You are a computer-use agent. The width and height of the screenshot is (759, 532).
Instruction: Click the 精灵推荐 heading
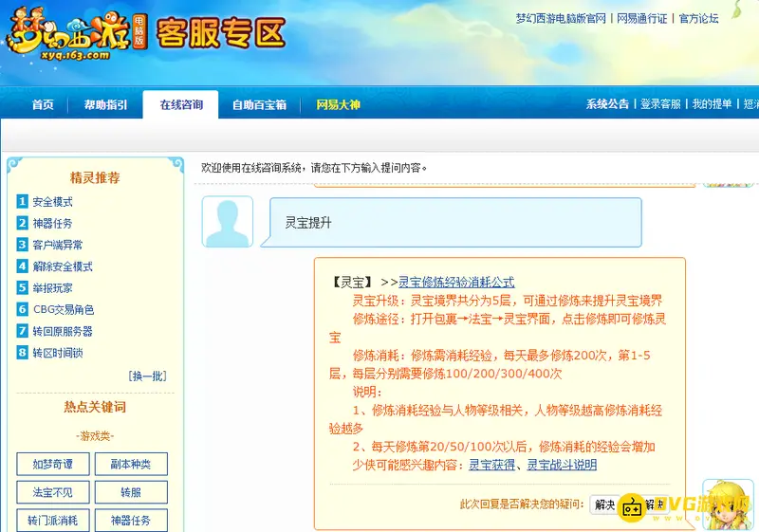[95, 177]
